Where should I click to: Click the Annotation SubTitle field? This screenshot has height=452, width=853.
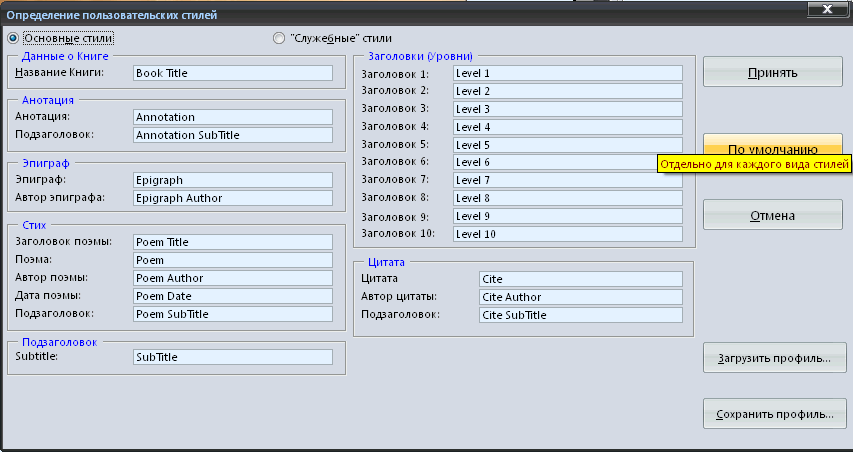tap(233, 135)
